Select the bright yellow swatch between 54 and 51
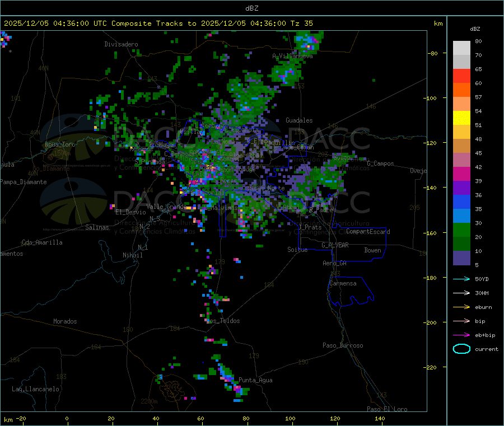The image size is (504, 426). [461, 118]
